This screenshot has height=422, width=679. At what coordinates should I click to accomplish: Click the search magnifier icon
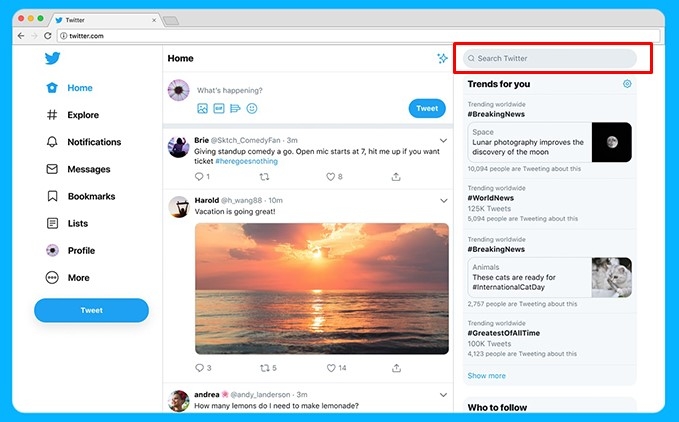[x=471, y=58]
